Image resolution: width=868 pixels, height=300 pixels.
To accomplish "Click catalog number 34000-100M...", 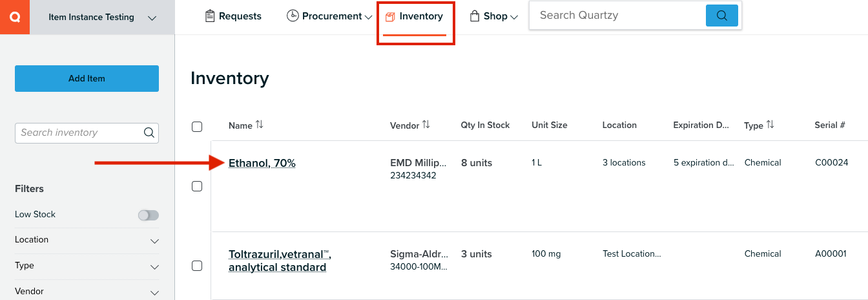I will click(x=419, y=266).
